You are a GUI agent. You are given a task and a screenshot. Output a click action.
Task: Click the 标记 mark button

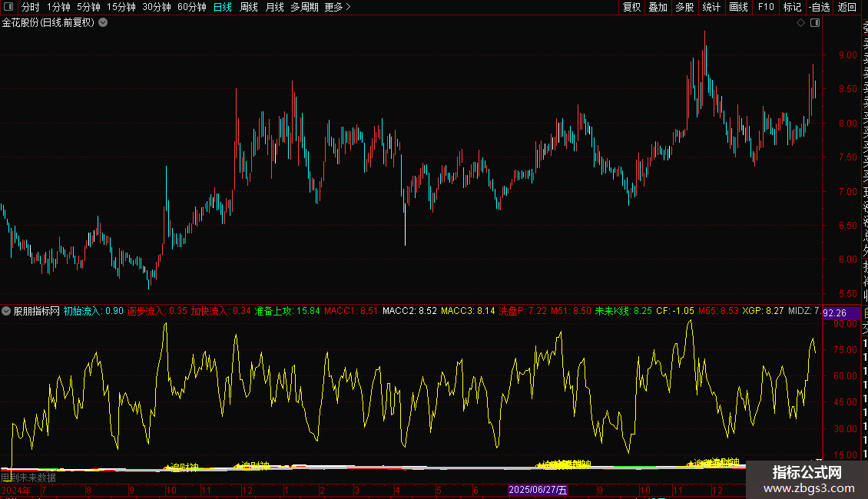792,7
